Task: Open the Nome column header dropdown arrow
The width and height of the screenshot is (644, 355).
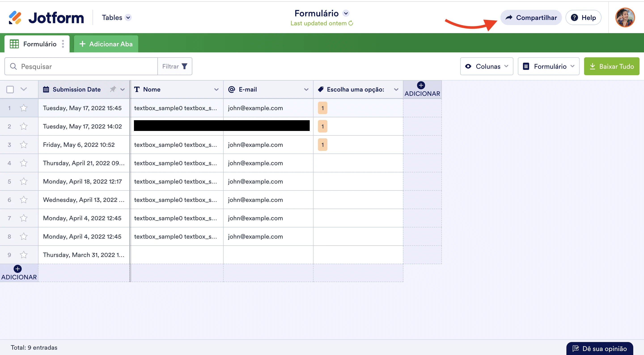Action: coord(216,89)
